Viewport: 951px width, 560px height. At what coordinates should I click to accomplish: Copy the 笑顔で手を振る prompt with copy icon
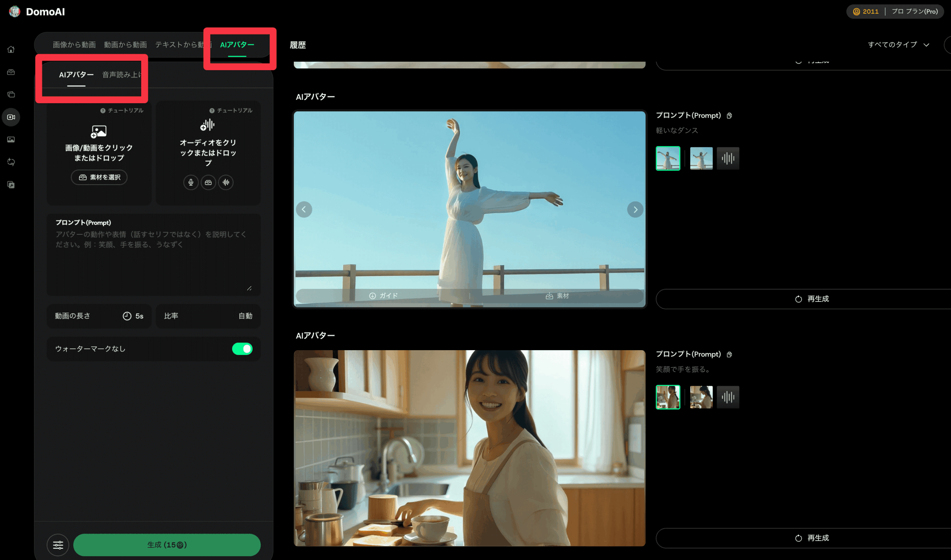tap(730, 354)
